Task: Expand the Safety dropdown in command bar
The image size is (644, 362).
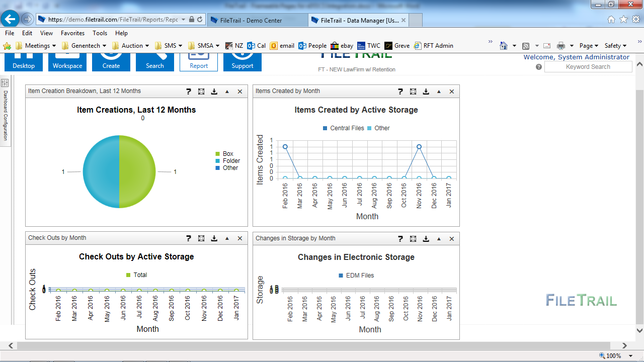Action: pyautogui.click(x=615, y=46)
